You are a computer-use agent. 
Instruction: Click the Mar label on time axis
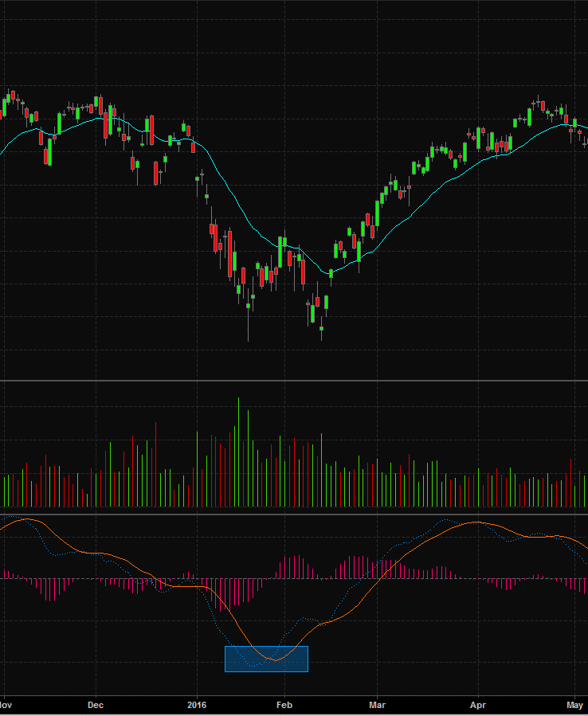coord(378,705)
